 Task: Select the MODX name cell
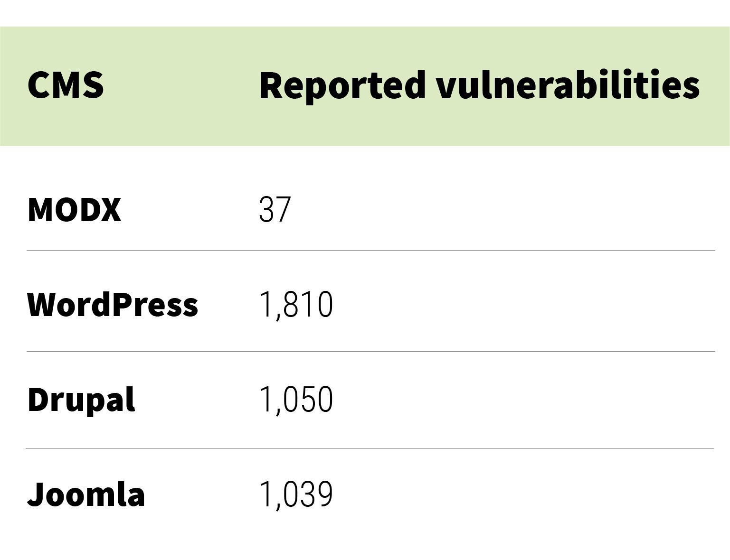click(74, 209)
